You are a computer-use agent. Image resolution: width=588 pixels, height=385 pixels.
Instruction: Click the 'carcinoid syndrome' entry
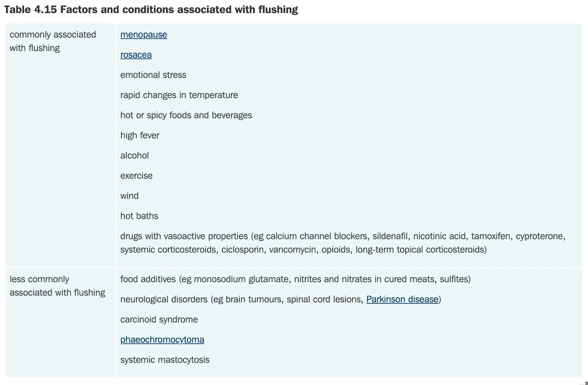(x=159, y=319)
